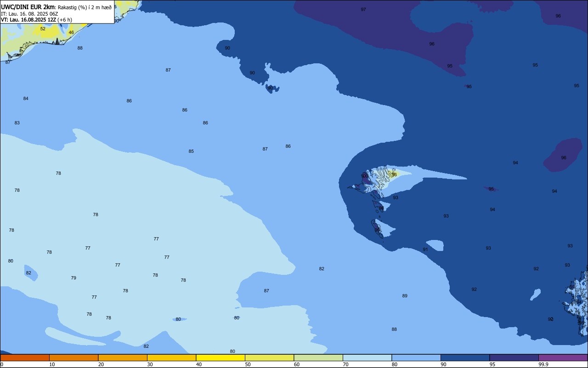
Task: Click the dark orange 0–10 legend color segment
Action: pos(25,357)
